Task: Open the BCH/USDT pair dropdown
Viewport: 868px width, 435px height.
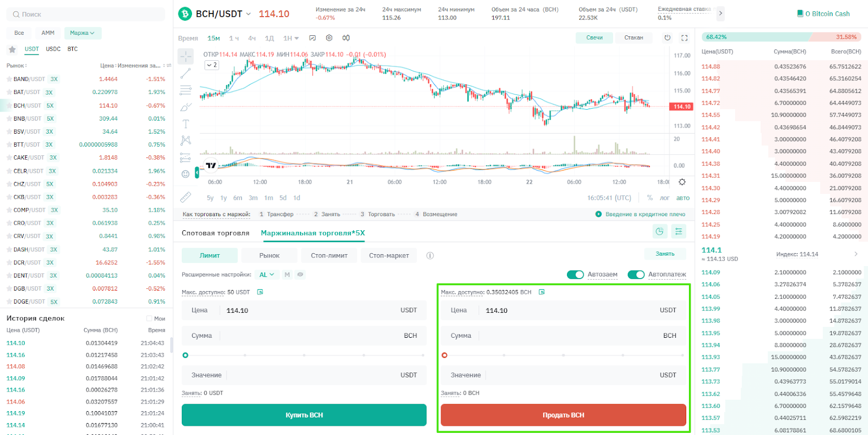Action: [248, 14]
